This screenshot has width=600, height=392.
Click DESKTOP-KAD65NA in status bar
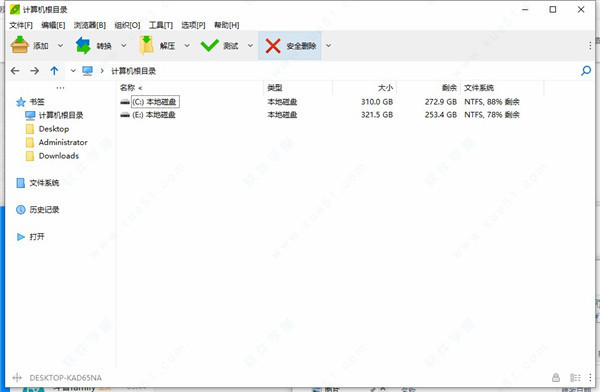(65, 378)
